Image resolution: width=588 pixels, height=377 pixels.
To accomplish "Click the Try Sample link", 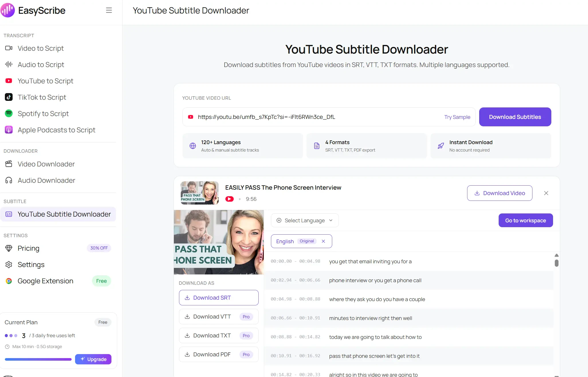I will pos(457,117).
